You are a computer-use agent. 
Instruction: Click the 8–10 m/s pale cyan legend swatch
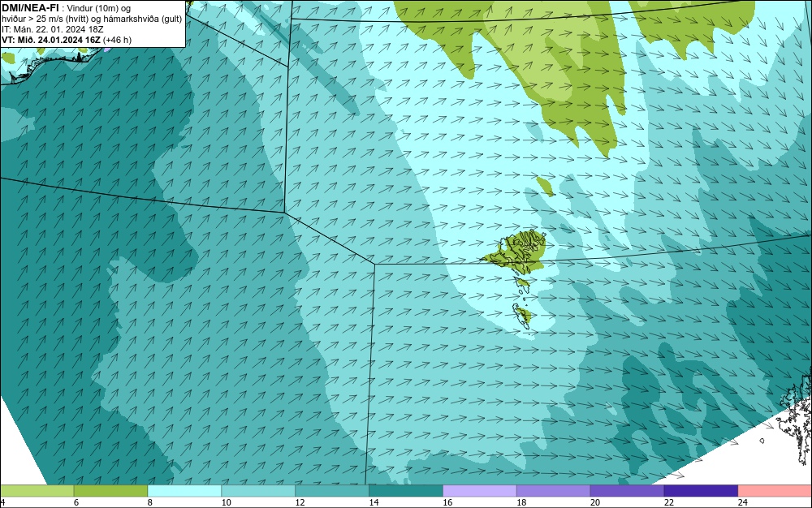(184, 491)
